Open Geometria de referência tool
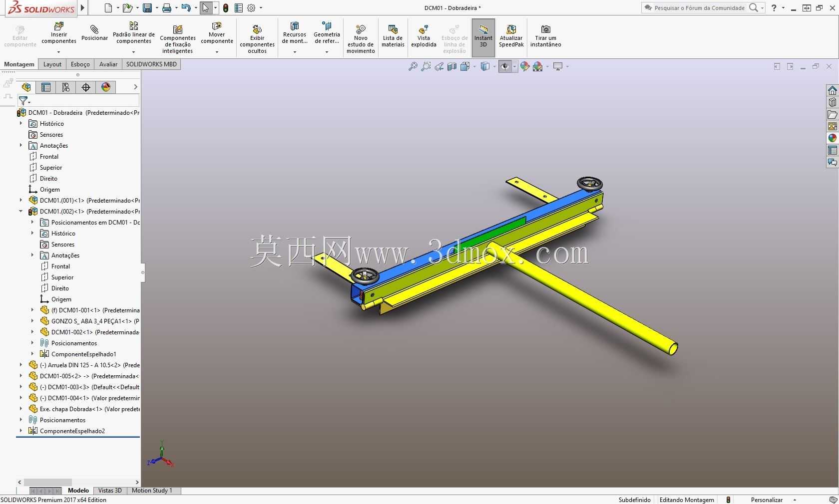The image size is (839, 504). (327, 36)
